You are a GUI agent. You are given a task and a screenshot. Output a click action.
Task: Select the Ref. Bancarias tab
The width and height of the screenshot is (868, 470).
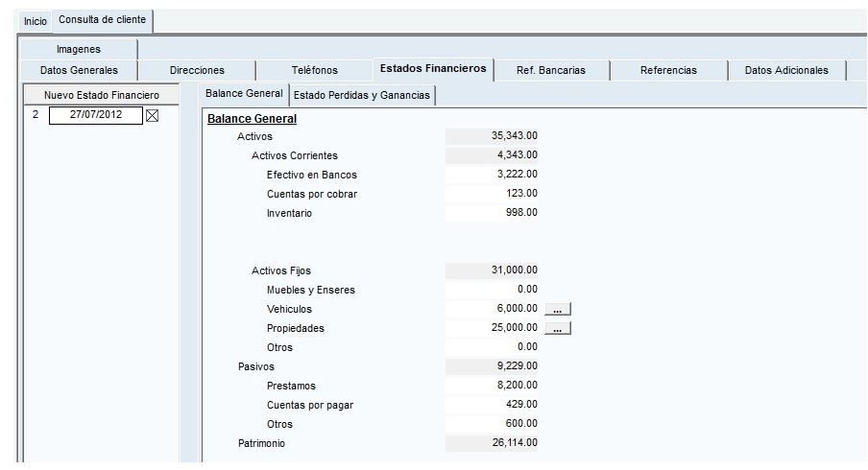[x=550, y=70]
